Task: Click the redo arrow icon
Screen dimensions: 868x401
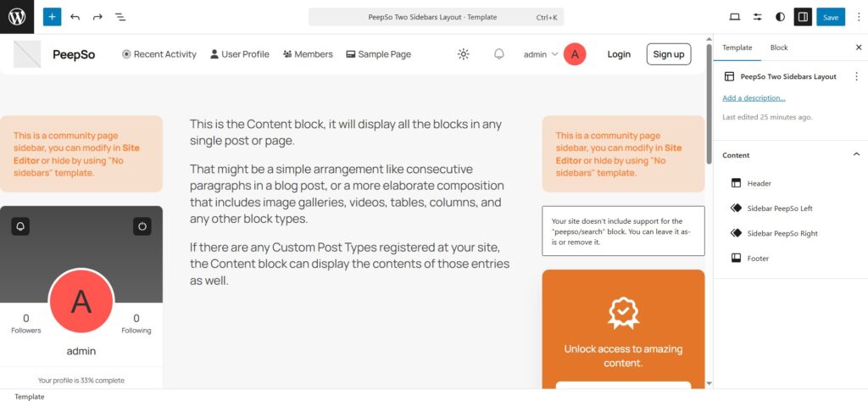Action: tap(97, 17)
